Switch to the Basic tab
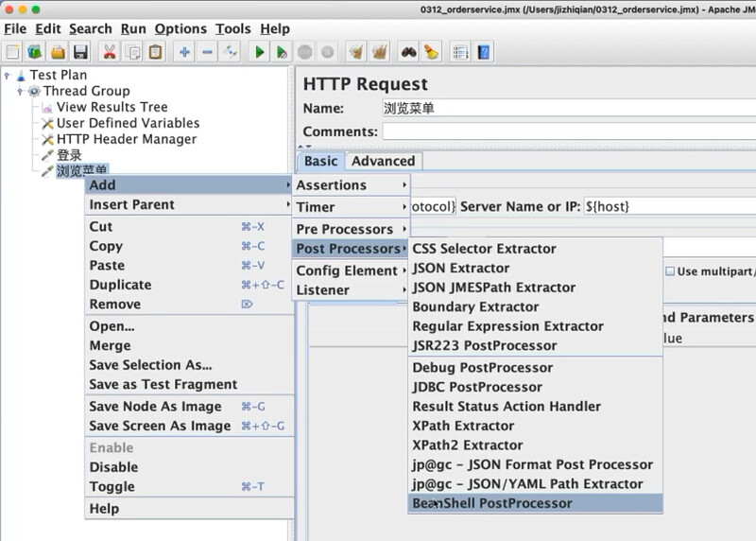Screen dimensions: 756x541 click(x=320, y=161)
